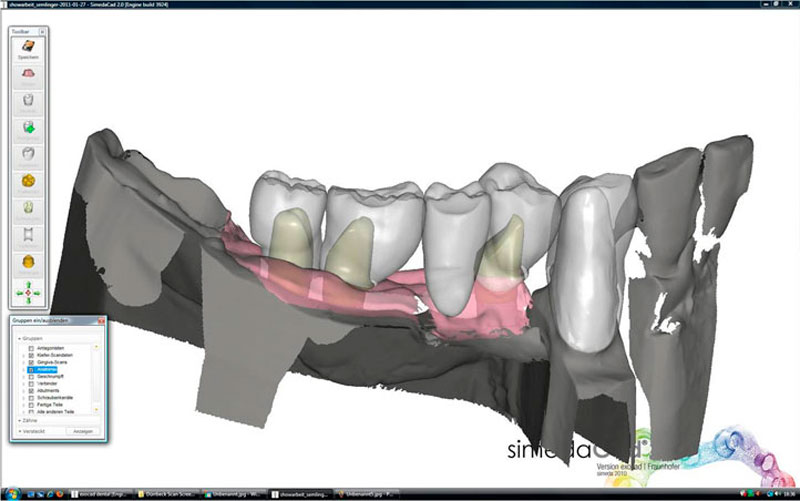Uncheck the Kiefer-Scandaten checkbox
This screenshot has width=800, height=501.
pos(31,355)
